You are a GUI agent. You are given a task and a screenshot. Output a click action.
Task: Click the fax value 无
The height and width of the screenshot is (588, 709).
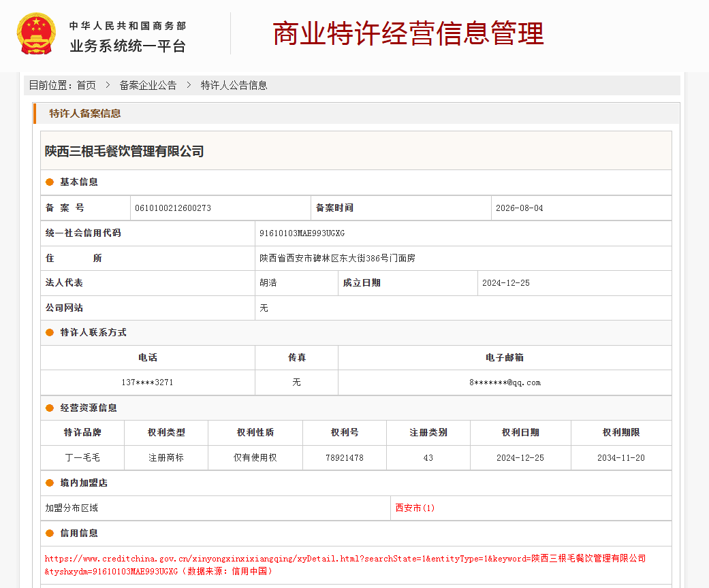[296, 382]
